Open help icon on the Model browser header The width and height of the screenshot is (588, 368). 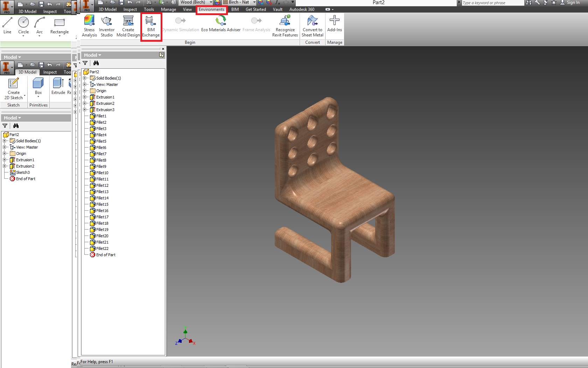point(161,55)
